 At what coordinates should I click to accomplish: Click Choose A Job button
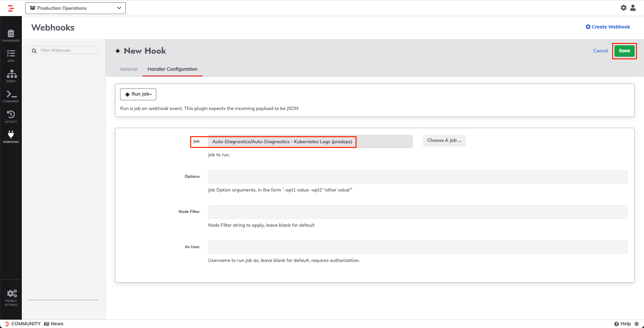pos(444,141)
